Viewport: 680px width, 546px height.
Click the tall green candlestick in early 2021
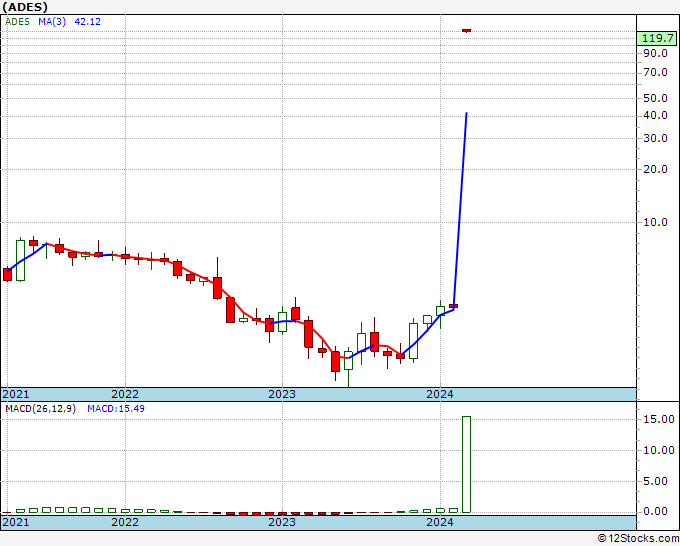tap(20, 260)
